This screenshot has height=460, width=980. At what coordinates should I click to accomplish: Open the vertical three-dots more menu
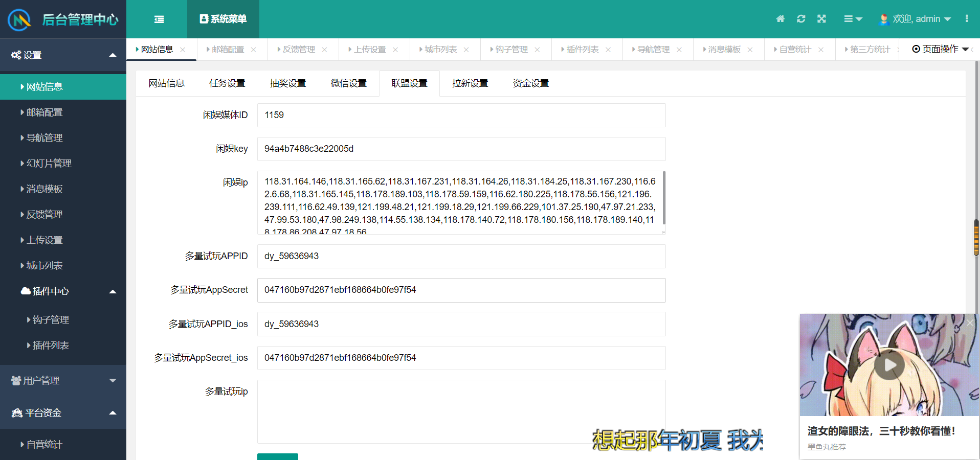click(966, 19)
